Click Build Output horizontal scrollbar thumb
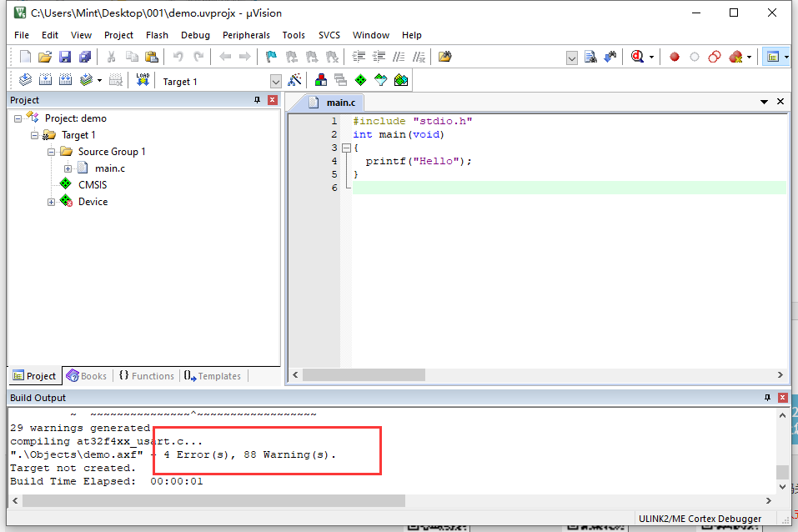This screenshot has height=532, width=798. (213, 501)
